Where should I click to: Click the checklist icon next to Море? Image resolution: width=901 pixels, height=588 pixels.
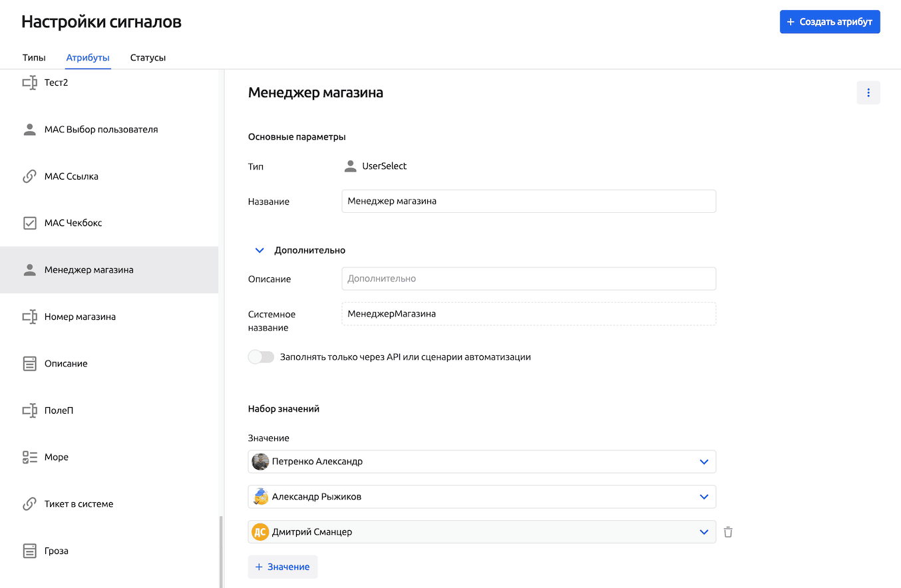29,458
